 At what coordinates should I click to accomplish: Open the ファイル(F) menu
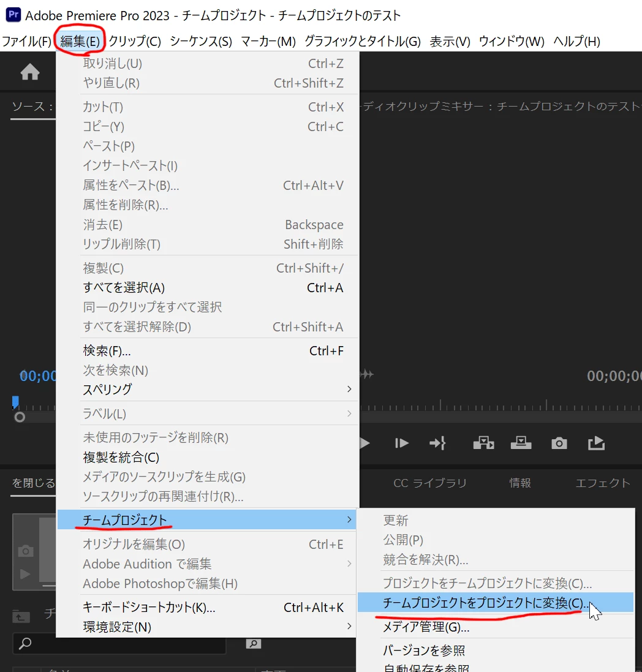(x=26, y=41)
